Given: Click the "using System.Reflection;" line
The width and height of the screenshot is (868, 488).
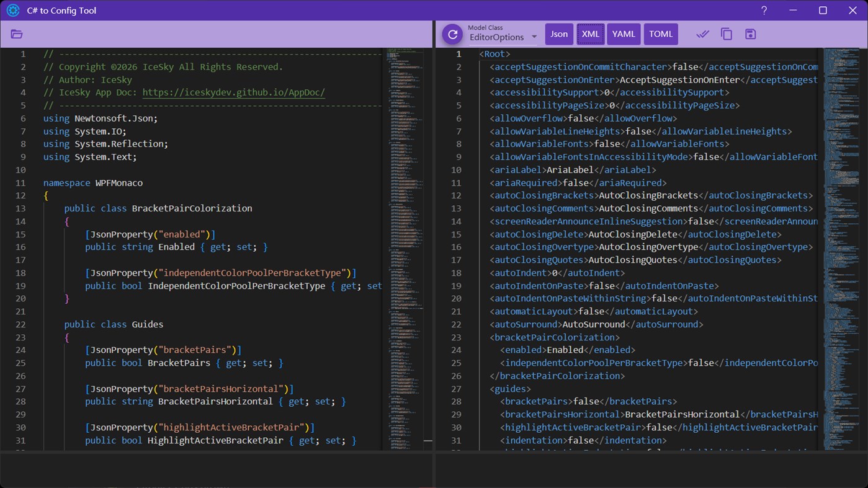Looking at the screenshot, I should 105,144.
